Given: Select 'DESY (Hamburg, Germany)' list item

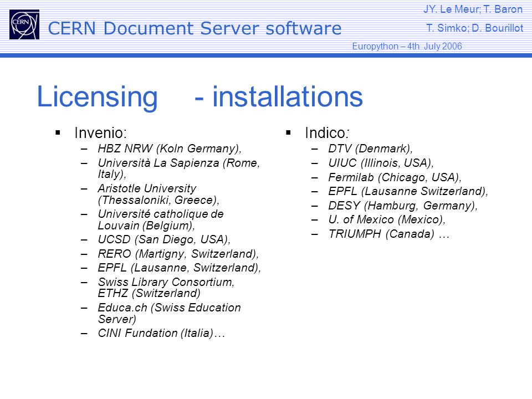Looking at the screenshot, I should pos(403,206).
